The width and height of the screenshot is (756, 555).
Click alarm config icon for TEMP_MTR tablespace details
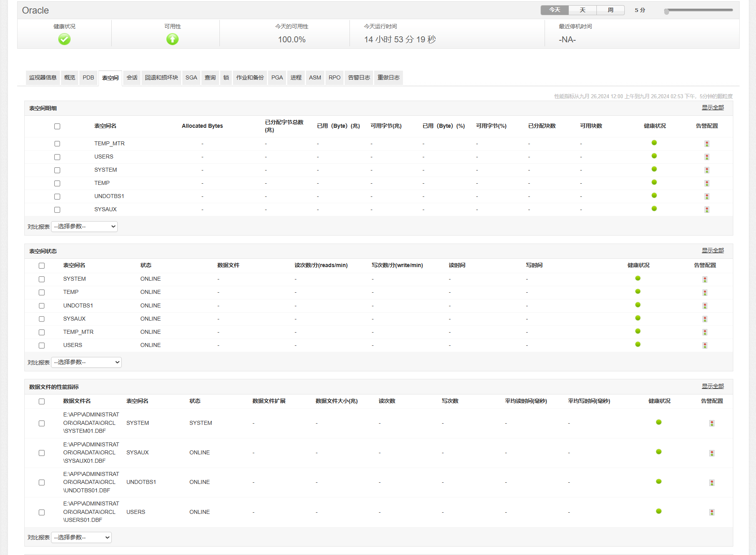[x=707, y=144]
